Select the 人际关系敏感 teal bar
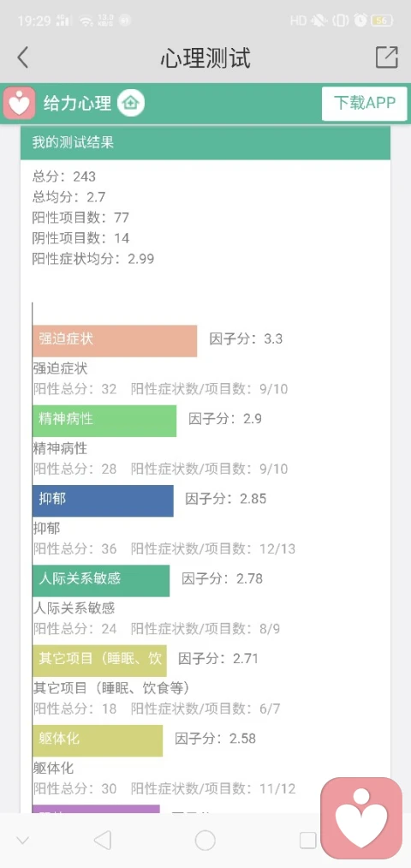The height and width of the screenshot is (868, 411). 101,581
